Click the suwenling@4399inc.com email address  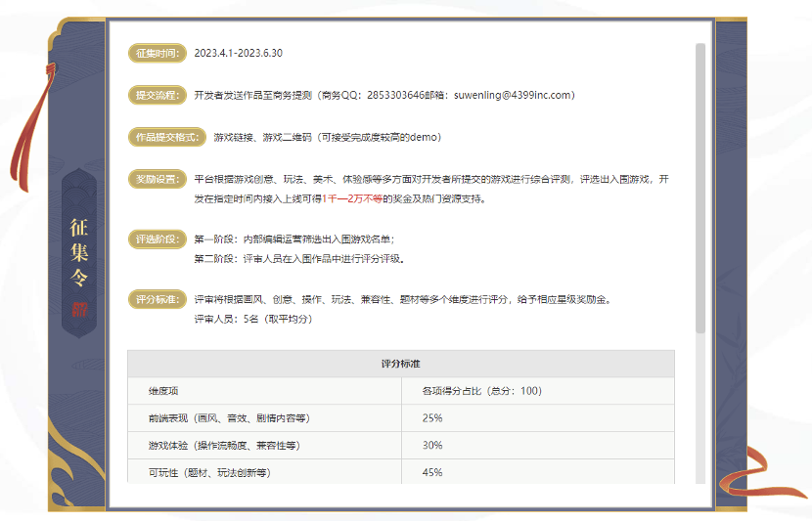point(515,95)
